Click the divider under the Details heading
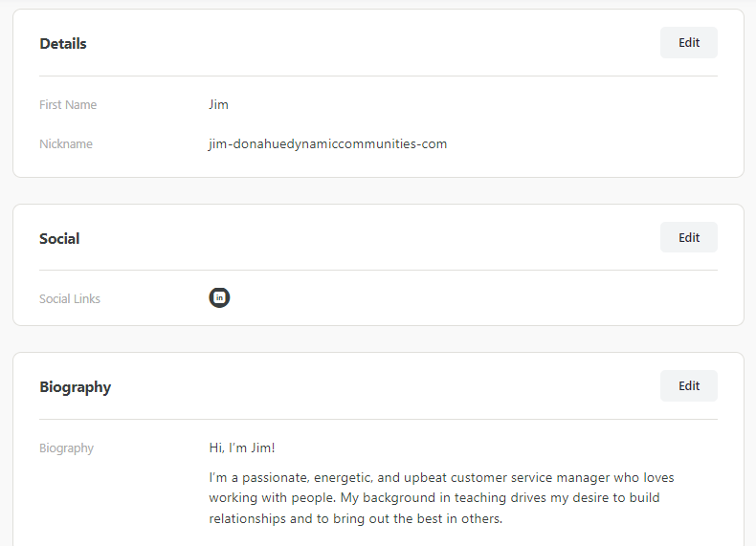 click(379, 76)
